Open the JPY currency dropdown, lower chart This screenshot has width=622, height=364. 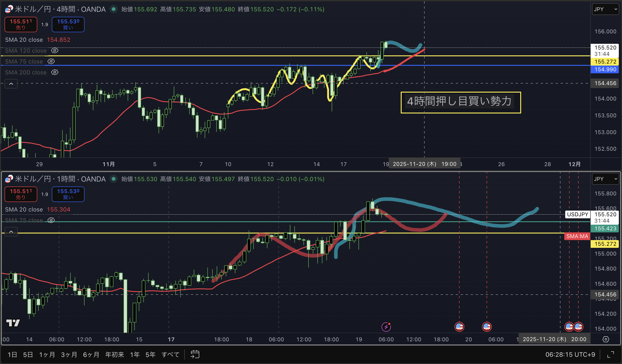point(605,179)
